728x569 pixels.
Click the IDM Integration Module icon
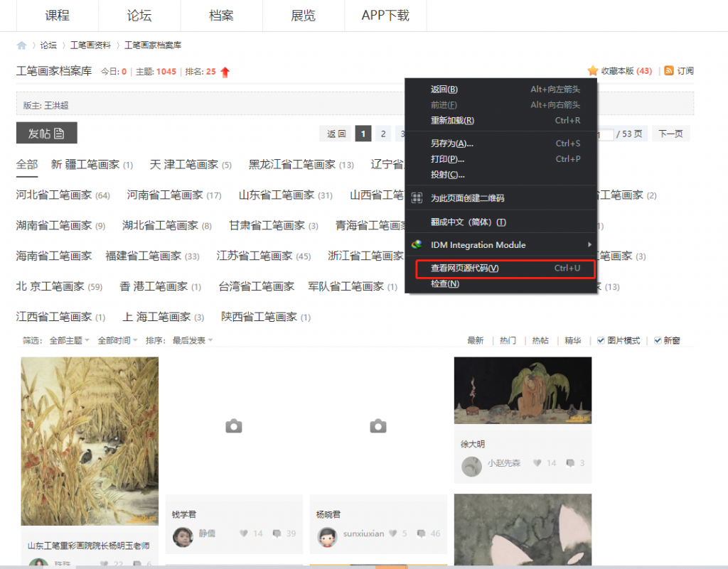click(417, 244)
